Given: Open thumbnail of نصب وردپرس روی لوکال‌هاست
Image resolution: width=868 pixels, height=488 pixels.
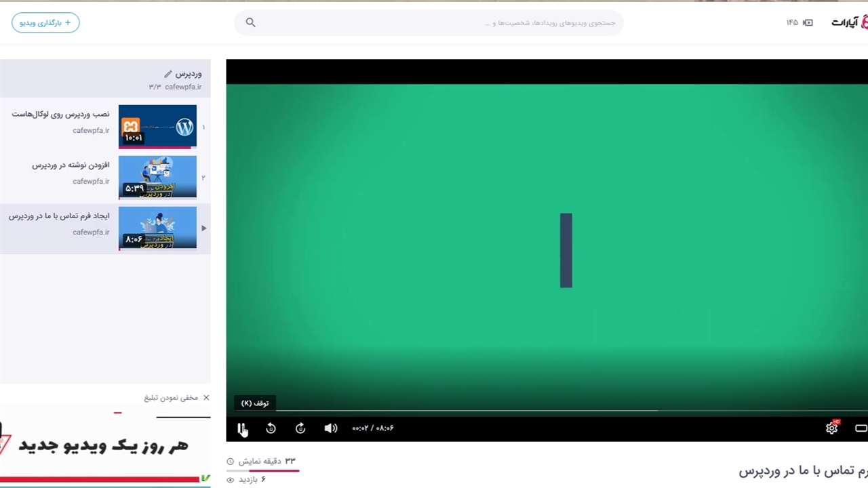Looking at the screenshot, I should tap(157, 126).
